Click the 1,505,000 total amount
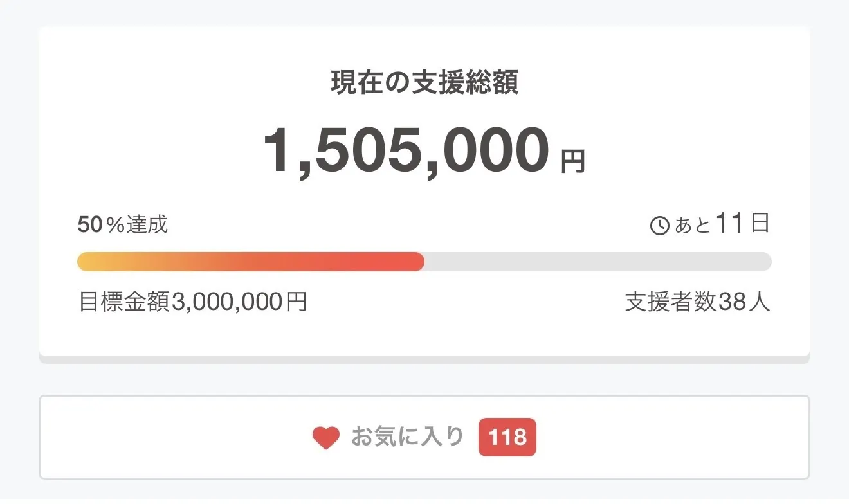Viewport: 849px width, 504px height. [x=406, y=151]
